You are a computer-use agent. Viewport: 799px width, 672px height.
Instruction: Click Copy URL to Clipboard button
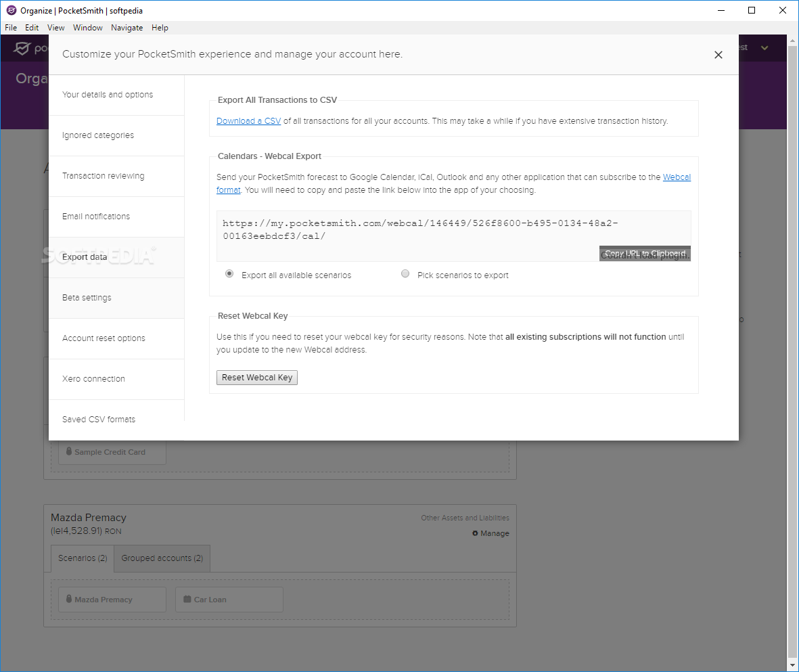(x=645, y=253)
